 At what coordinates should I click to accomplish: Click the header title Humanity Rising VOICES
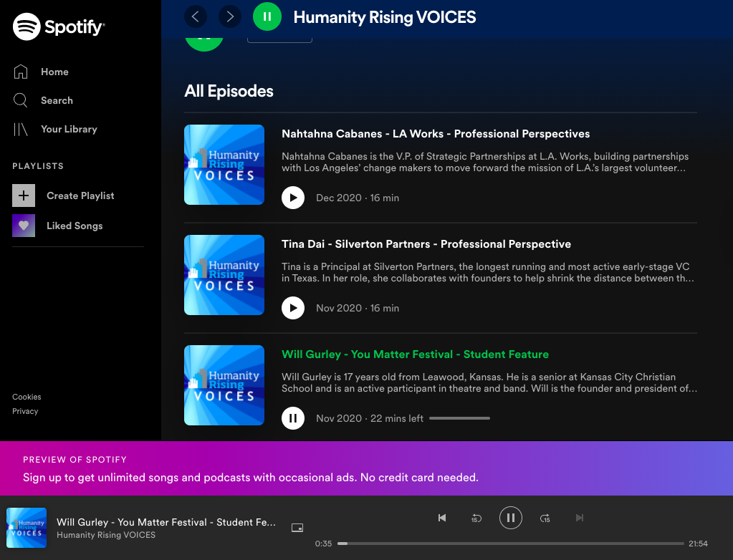click(385, 17)
